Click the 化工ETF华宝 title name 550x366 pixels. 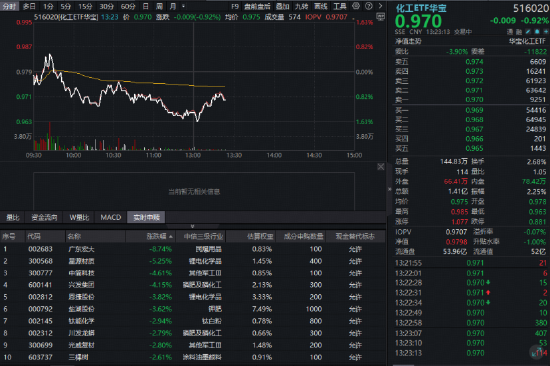pos(421,8)
